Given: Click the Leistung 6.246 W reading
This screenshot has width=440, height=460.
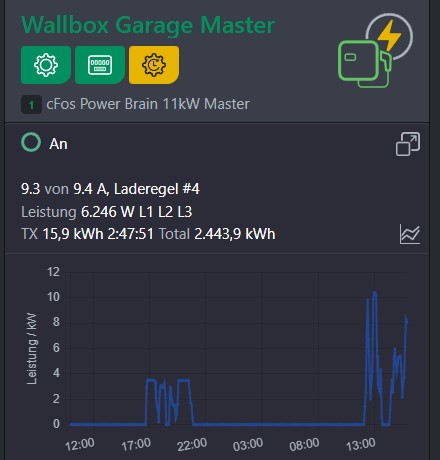Looking at the screenshot, I should pyautogui.click(x=107, y=212).
